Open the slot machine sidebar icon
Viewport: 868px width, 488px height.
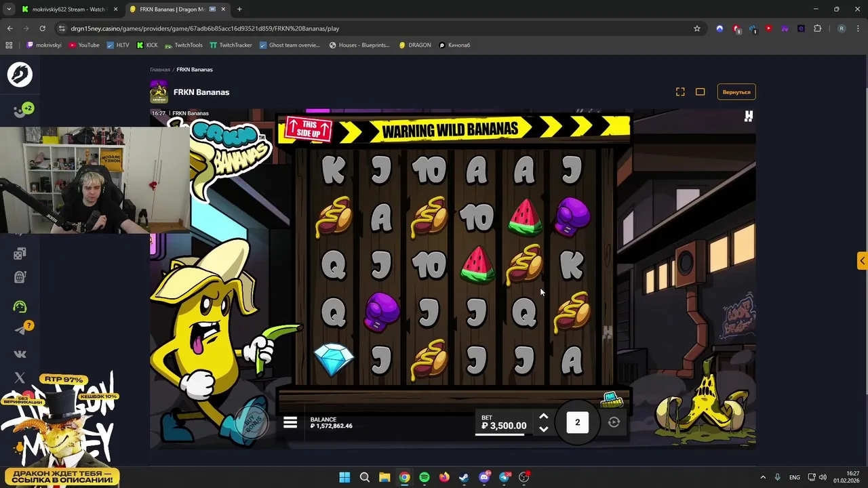[x=20, y=277]
